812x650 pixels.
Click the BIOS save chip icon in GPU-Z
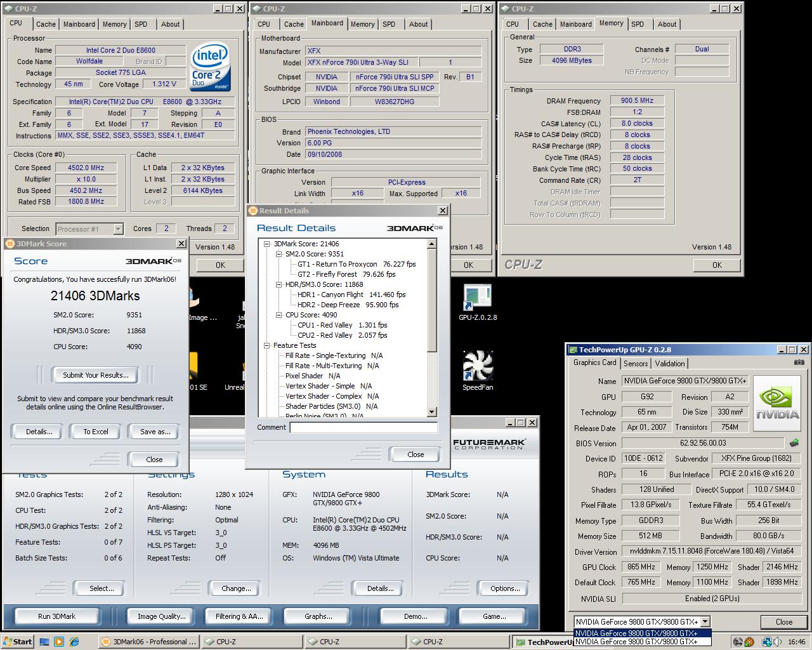pyautogui.click(x=794, y=443)
